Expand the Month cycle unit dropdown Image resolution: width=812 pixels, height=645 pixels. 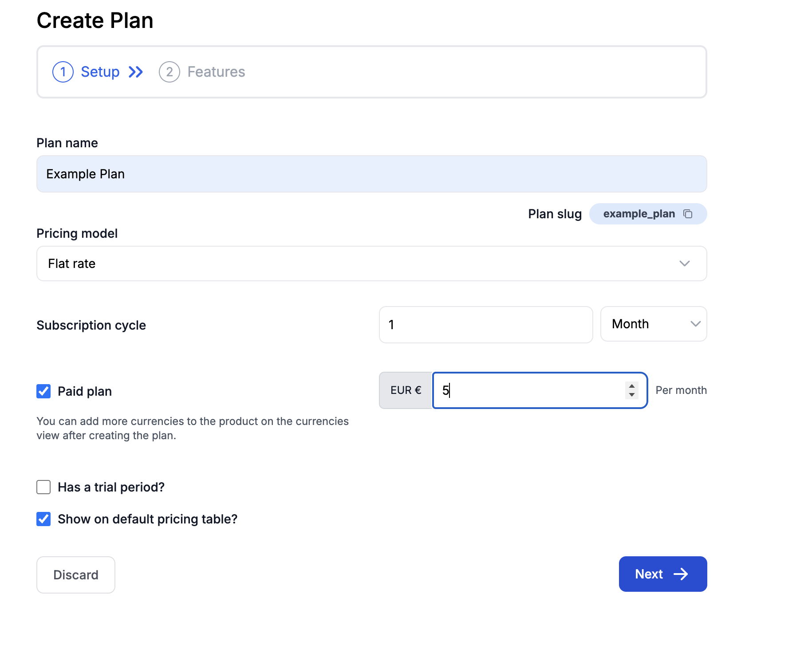[653, 324]
